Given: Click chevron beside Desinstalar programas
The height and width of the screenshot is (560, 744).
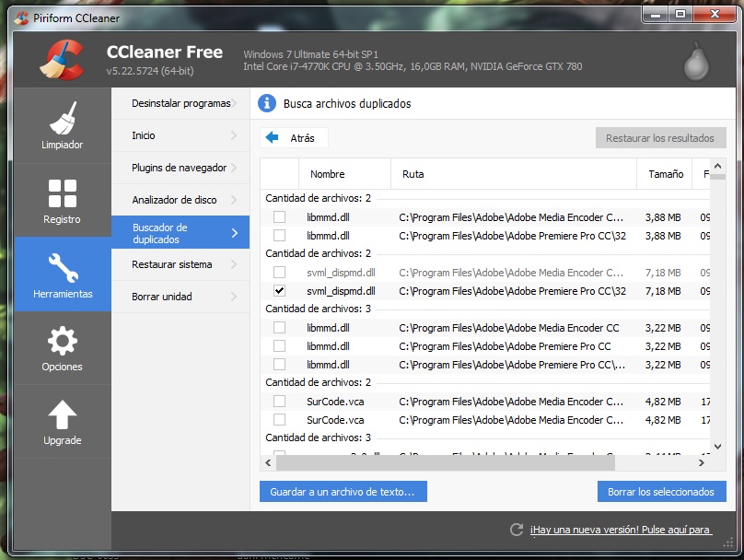Looking at the screenshot, I should tap(234, 103).
